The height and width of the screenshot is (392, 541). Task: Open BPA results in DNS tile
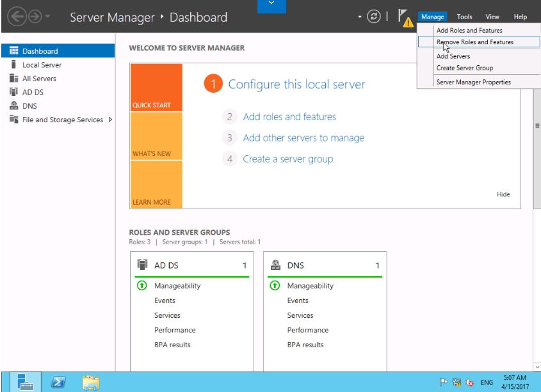[305, 345]
